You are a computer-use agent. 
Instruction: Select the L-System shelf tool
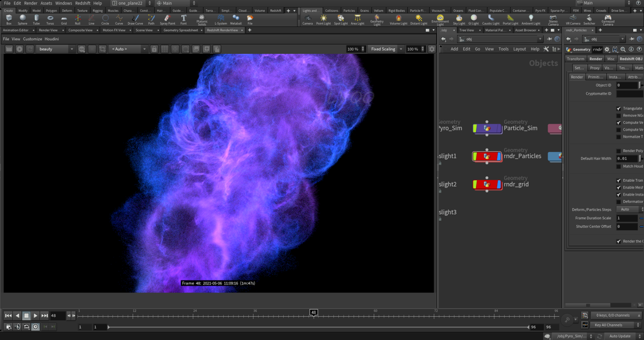point(220,20)
